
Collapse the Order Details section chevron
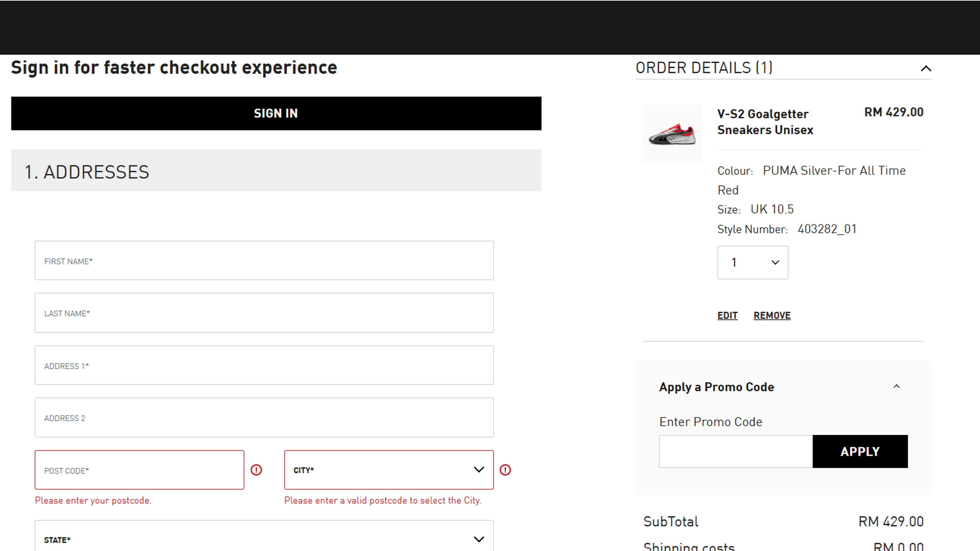coord(926,68)
